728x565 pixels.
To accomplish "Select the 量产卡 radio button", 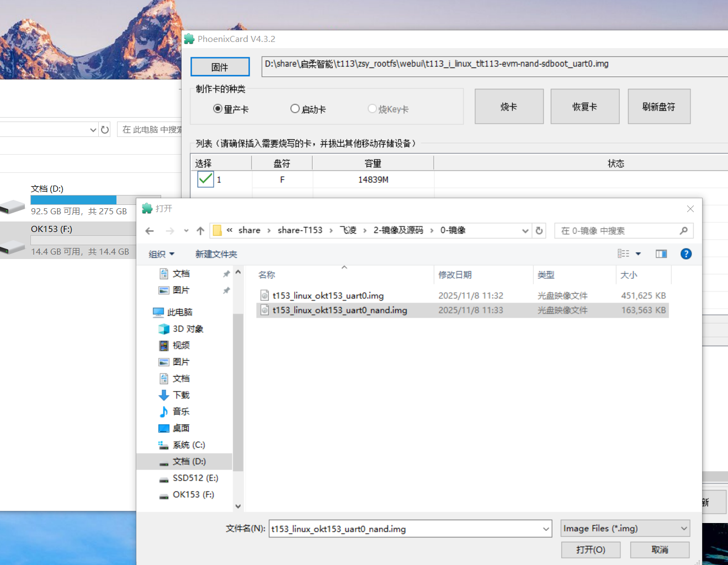I will [218, 109].
